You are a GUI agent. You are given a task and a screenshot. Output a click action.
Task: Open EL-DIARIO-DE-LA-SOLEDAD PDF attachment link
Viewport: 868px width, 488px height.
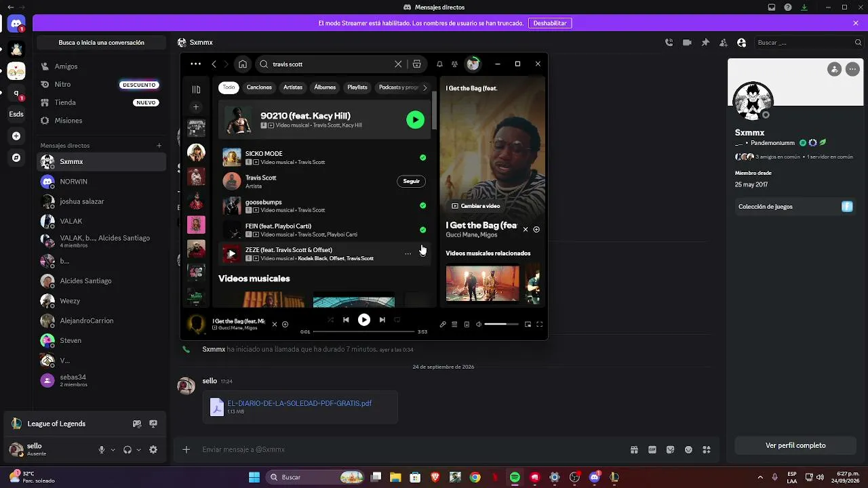coord(300,403)
